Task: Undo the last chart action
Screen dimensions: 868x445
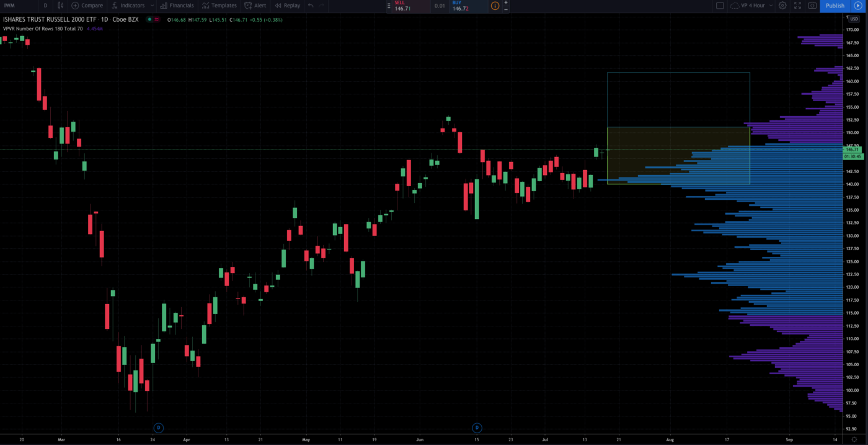Action: click(x=311, y=6)
